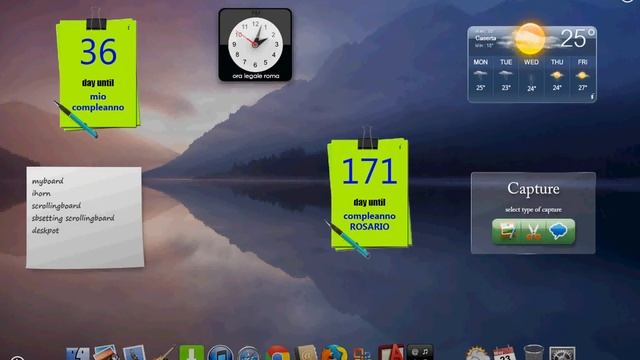This screenshot has height=360, width=640.
Task: Open System Preferences gear in dock
Action: tap(562, 353)
